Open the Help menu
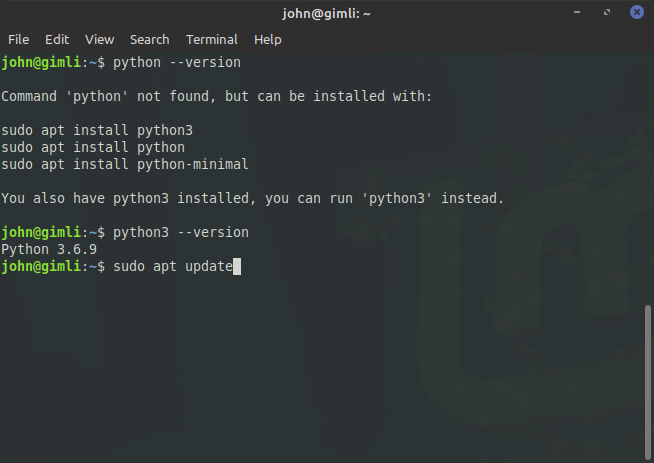This screenshot has width=654, height=463. (268, 40)
